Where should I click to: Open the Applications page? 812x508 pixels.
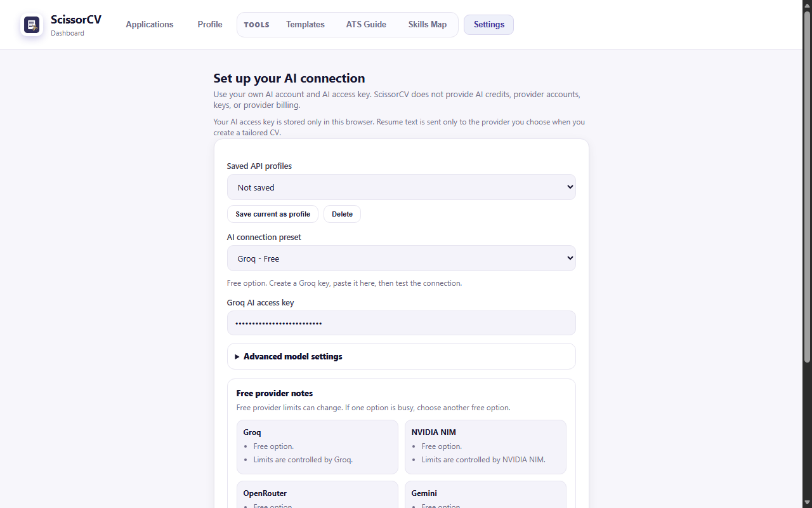(x=149, y=25)
